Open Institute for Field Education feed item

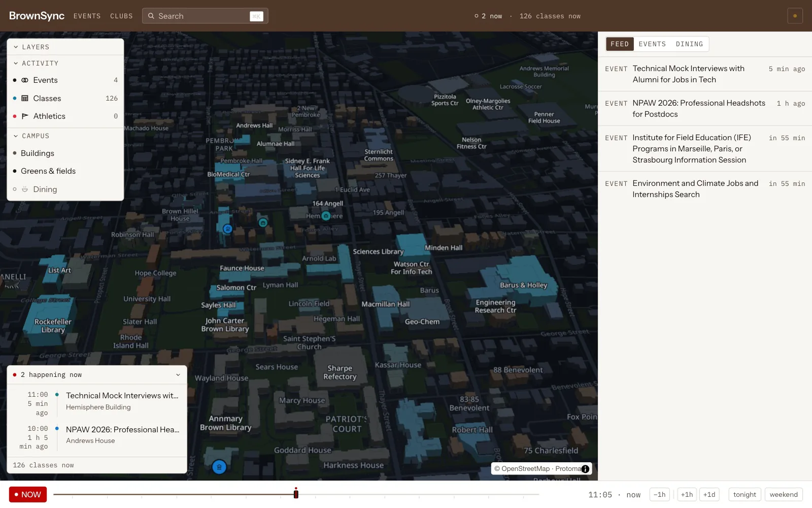coord(705,149)
